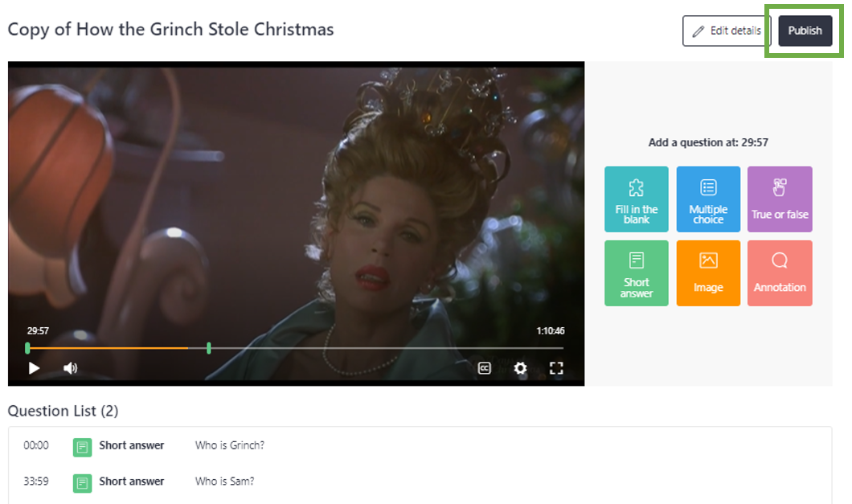
Task: Click the video progress bar
Action: pos(295,348)
